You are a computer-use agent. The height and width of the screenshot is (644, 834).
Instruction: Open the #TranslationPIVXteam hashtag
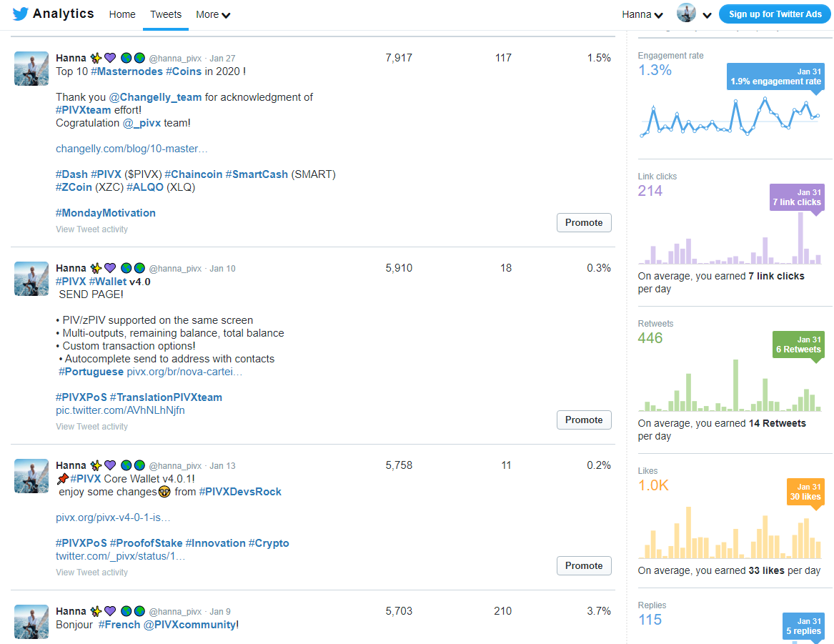coord(166,397)
